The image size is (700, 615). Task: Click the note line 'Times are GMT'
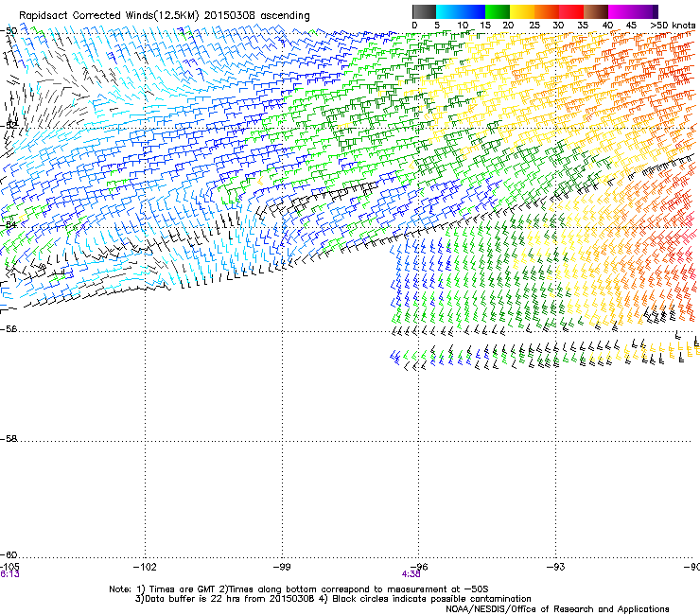click(x=183, y=589)
